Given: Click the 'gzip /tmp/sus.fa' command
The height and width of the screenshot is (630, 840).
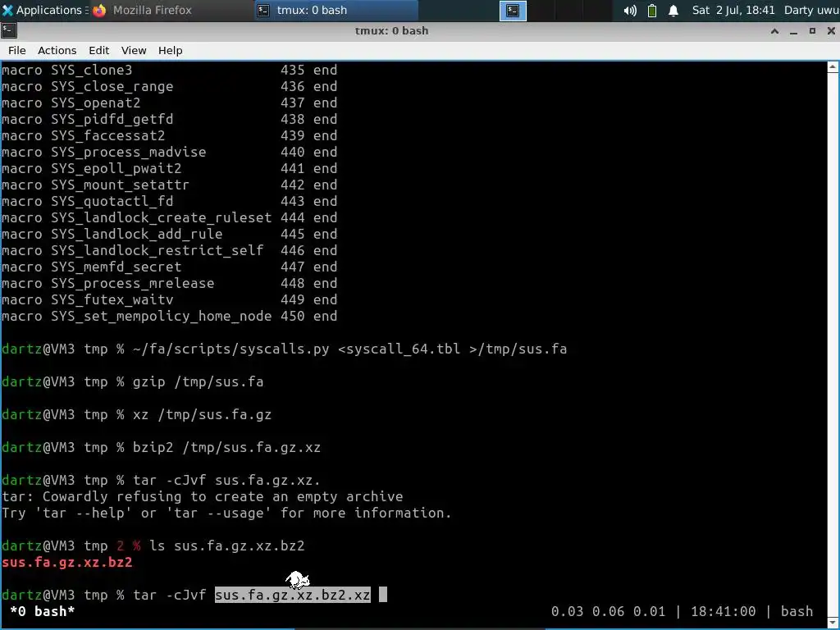Looking at the screenshot, I should click(x=199, y=382).
